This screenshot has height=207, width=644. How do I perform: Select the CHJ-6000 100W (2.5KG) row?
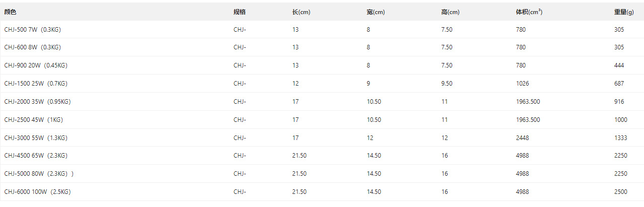tap(322, 192)
